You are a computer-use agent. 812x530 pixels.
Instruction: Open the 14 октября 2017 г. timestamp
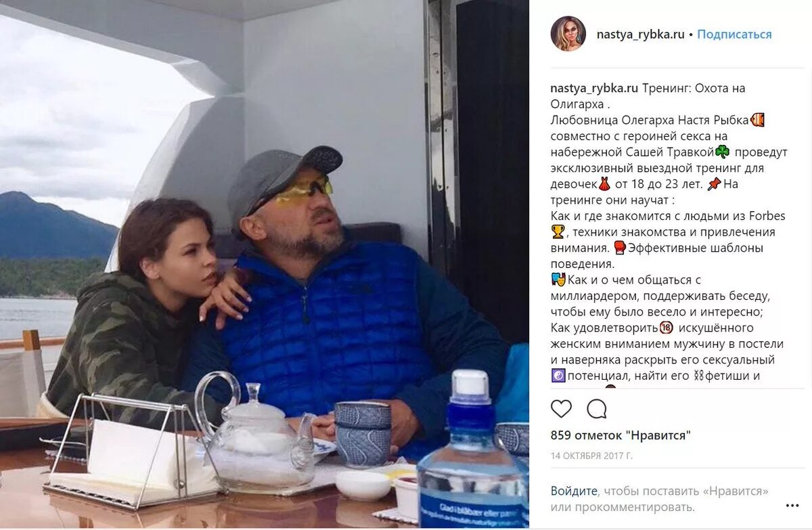(x=591, y=456)
